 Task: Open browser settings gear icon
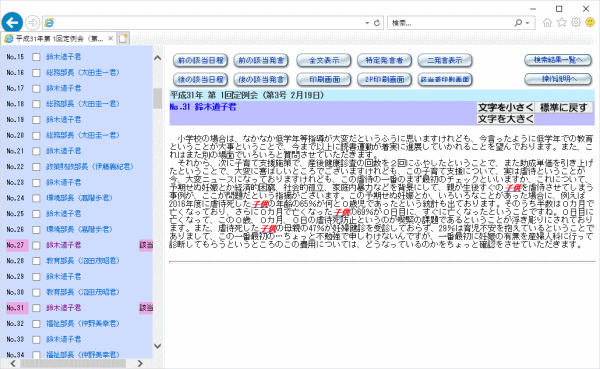[x=576, y=23]
